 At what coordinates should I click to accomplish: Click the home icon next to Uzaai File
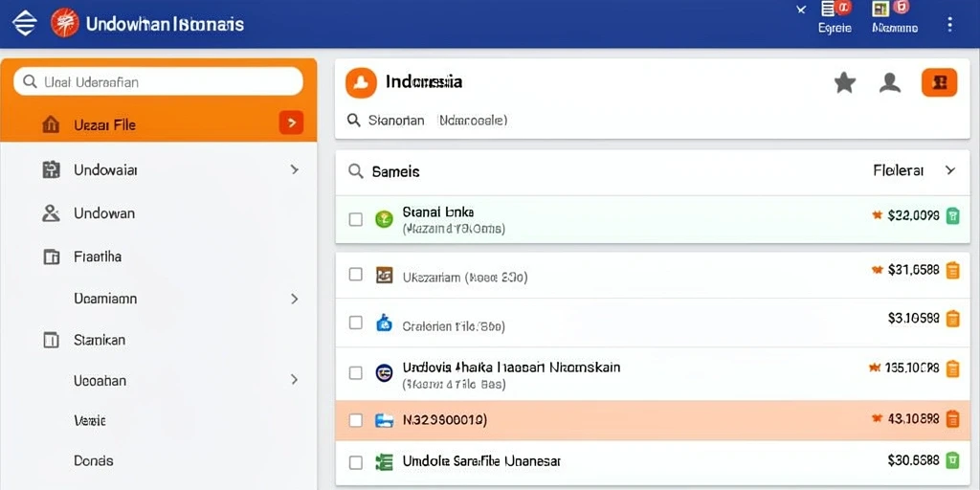51,124
